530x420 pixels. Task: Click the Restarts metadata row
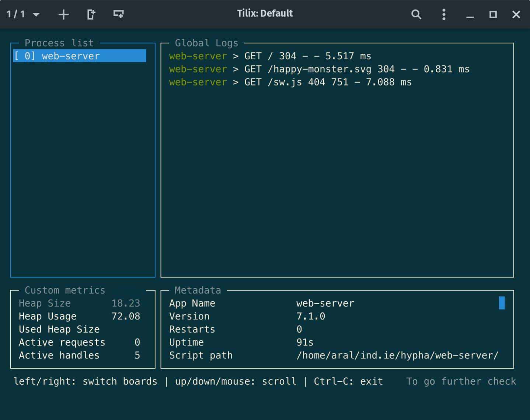[x=236, y=329]
